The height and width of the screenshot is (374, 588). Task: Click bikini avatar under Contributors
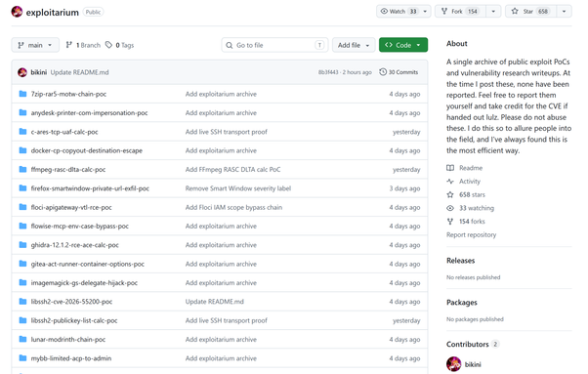[x=454, y=364]
